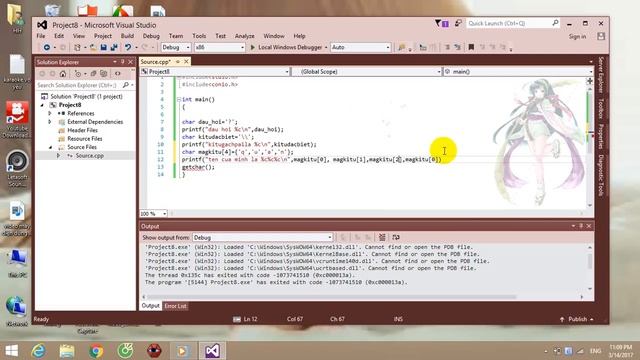Click the bookmark icon in toolbar
Screen dimensions: 640x360
(x=471, y=47)
